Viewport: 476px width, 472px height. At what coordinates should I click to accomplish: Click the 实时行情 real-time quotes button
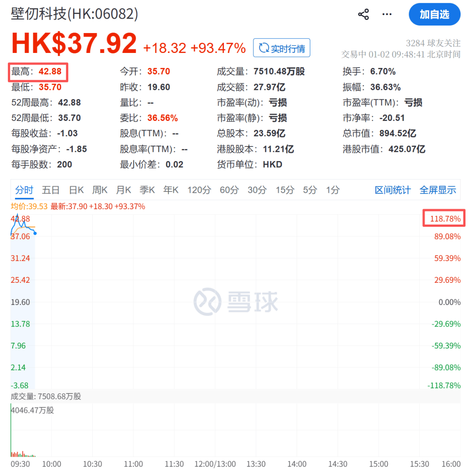tap(282, 48)
